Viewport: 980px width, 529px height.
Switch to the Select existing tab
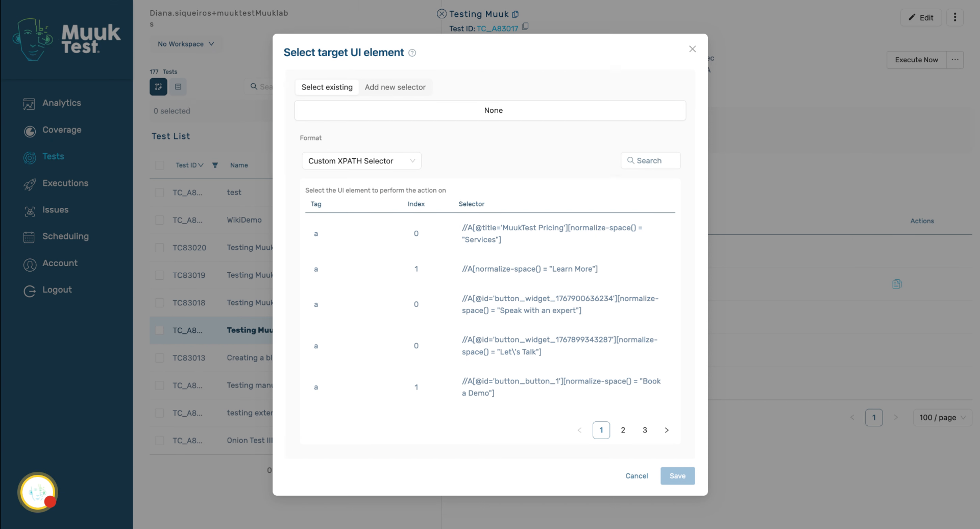(x=327, y=87)
